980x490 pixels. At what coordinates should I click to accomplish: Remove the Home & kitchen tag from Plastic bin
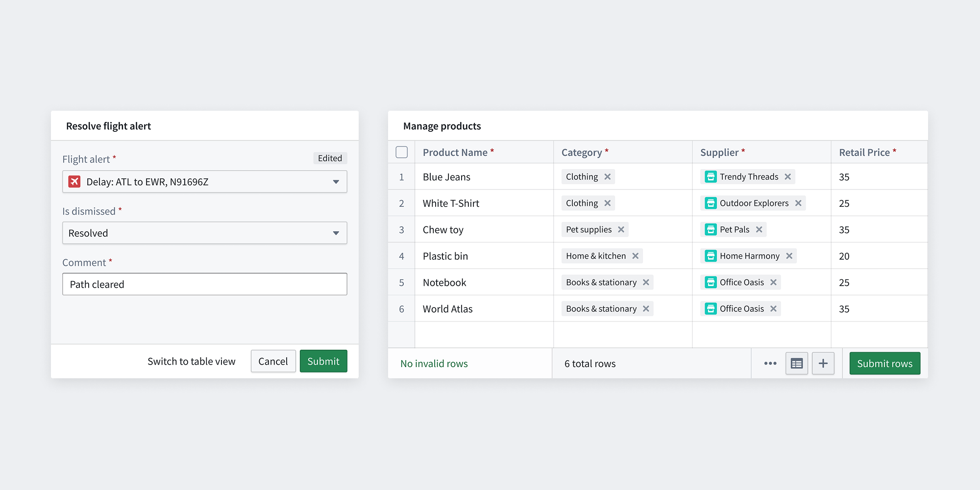pos(635,256)
